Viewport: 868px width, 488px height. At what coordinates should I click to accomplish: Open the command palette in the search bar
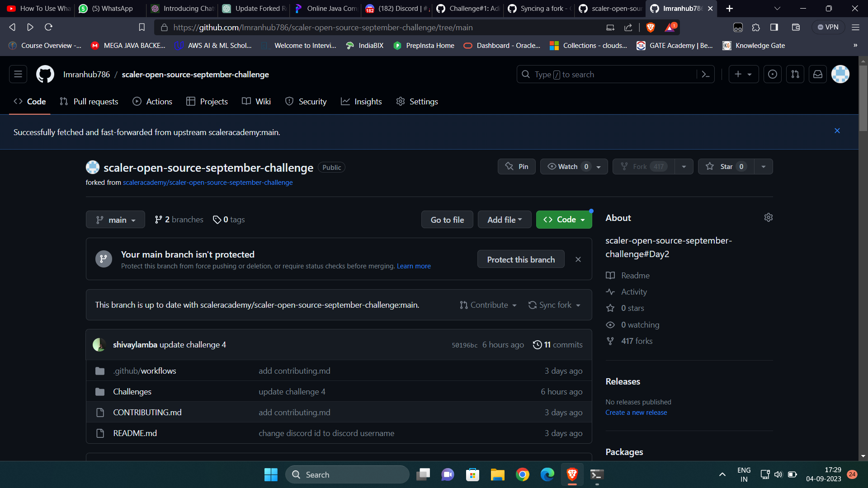pos(706,74)
